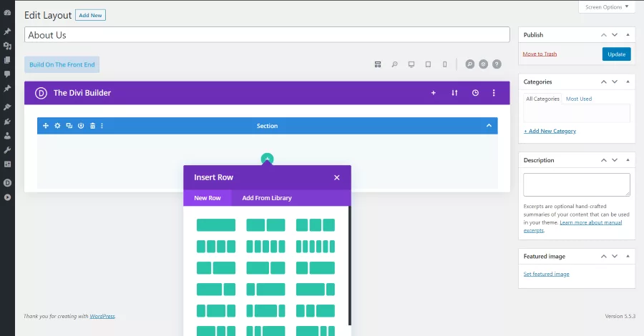The width and height of the screenshot is (644, 336).
Task: Move Description panel down arrow
Action: [615, 160]
